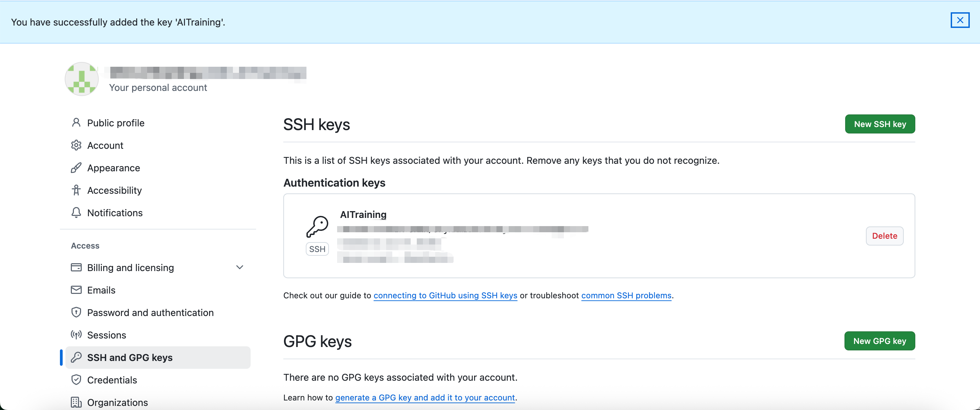Image resolution: width=980 pixels, height=410 pixels.
Task: Click the personal account avatar image
Action: pyautogui.click(x=81, y=79)
